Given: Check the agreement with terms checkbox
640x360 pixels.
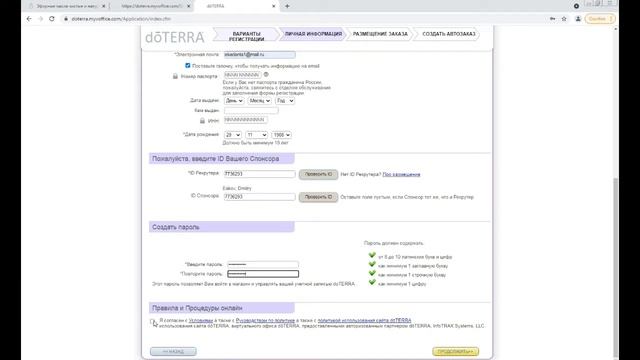Looking at the screenshot, I should pyautogui.click(x=152, y=322).
